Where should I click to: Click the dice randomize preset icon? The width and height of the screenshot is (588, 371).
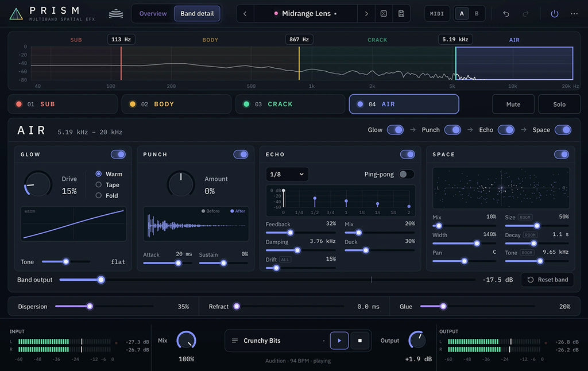click(x=384, y=14)
